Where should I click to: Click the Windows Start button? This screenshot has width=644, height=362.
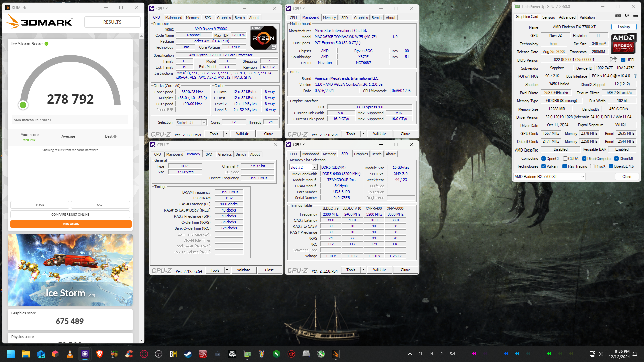coord(11,354)
